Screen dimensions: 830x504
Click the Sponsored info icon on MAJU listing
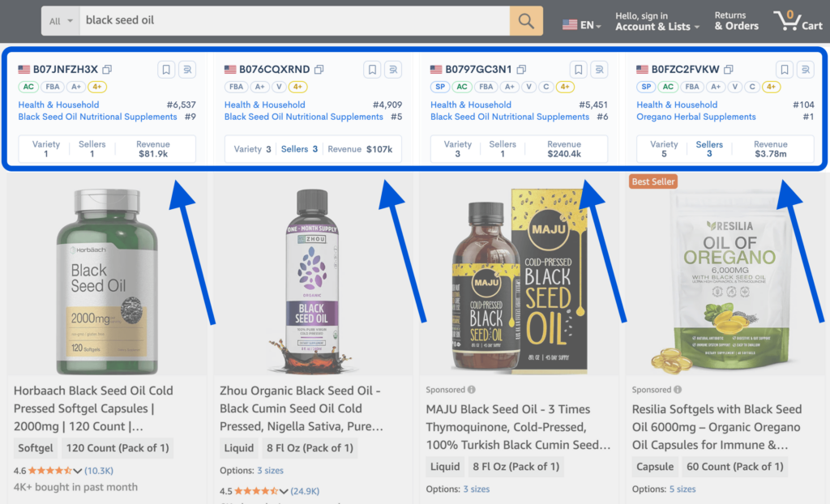(x=472, y=390)
